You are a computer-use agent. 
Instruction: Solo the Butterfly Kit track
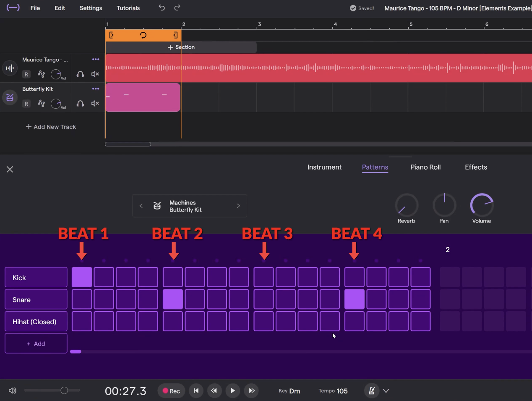(x=80, y=104)
